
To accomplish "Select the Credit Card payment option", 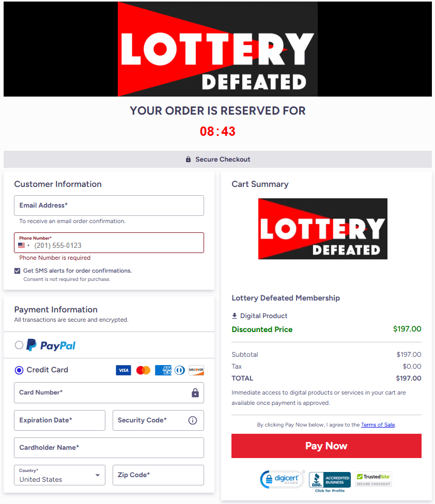I will coord(18,370).
